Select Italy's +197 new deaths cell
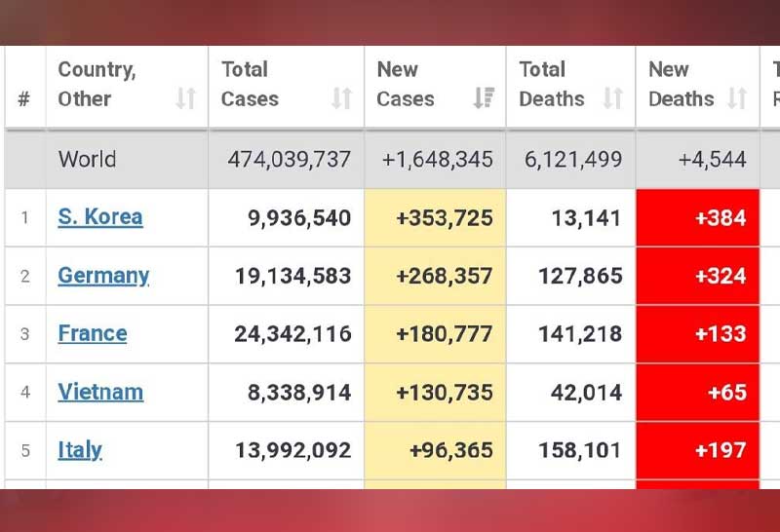Viewport: 780px width, 532px height. click(x=697, y=450)
